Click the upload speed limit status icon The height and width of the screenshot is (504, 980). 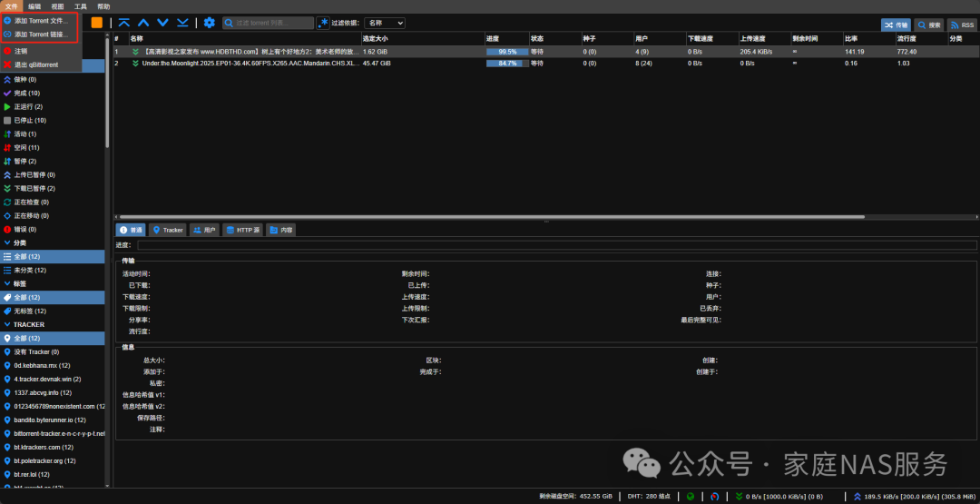coord(857,497)
